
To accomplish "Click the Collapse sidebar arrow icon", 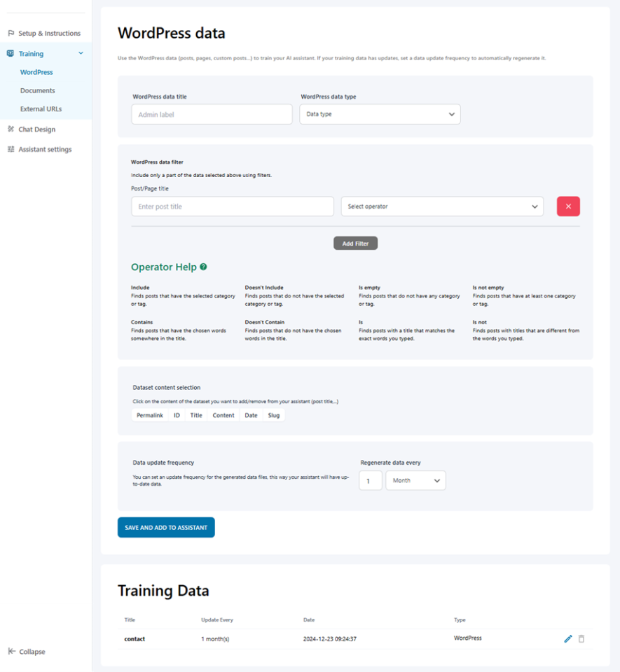I will tap(11, 652).
